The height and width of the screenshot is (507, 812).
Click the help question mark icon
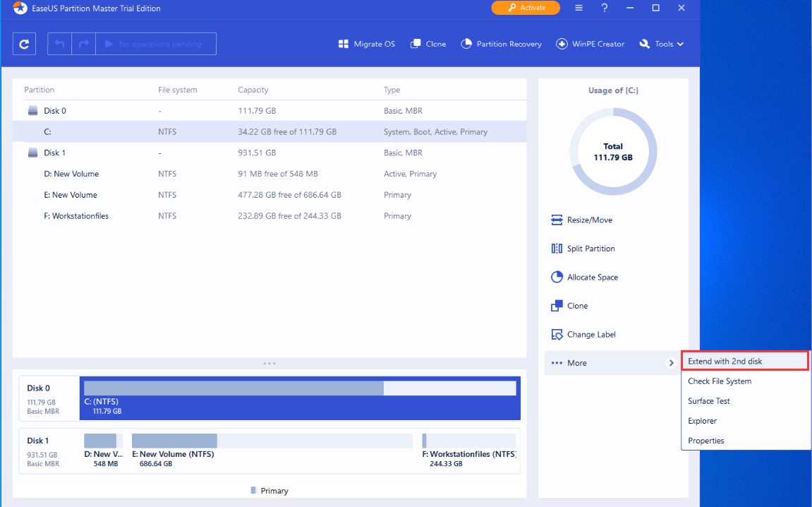(605, 8)
